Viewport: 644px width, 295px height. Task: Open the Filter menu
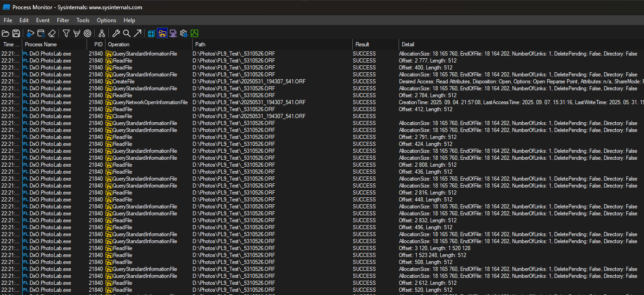[63, 20]
